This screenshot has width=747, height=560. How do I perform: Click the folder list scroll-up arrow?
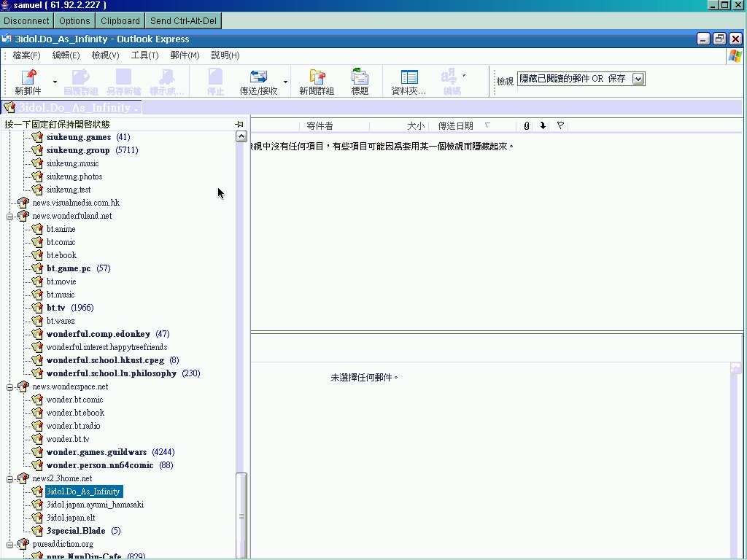point(241,136)
